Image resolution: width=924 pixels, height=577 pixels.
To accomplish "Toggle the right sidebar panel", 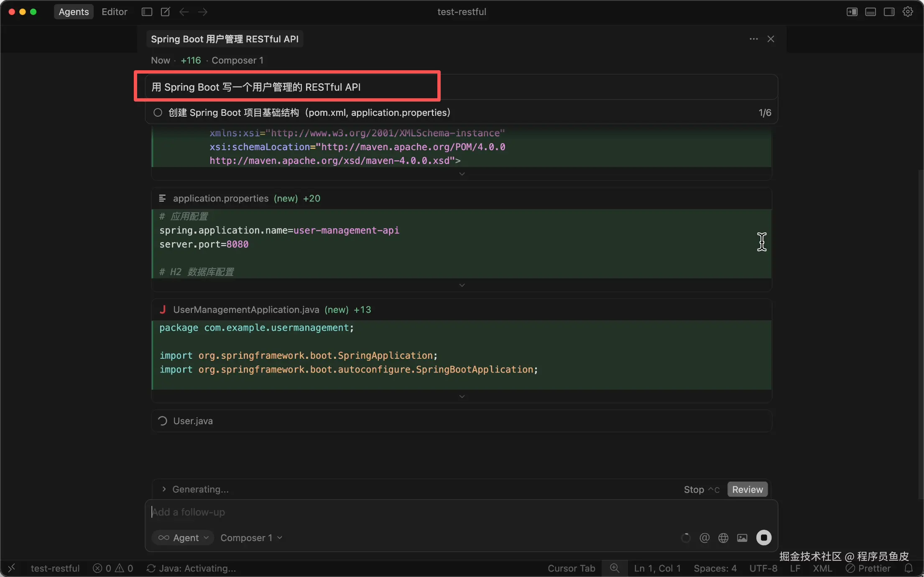I will pyautogui.click(x=889, y=12).
